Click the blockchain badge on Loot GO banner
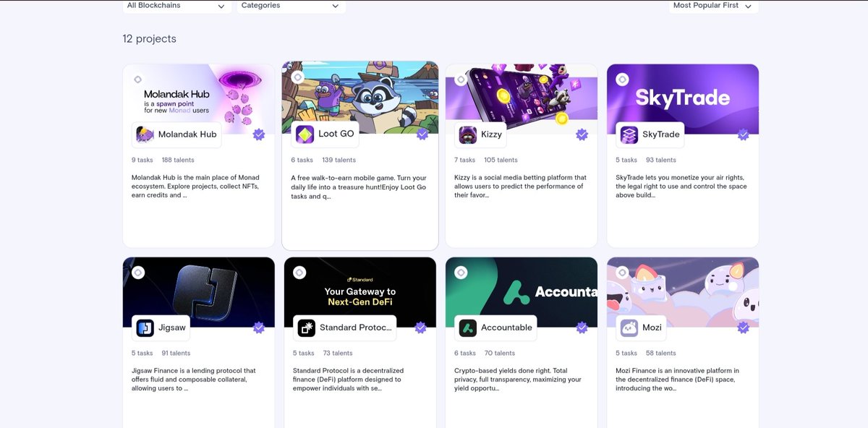 297,77
